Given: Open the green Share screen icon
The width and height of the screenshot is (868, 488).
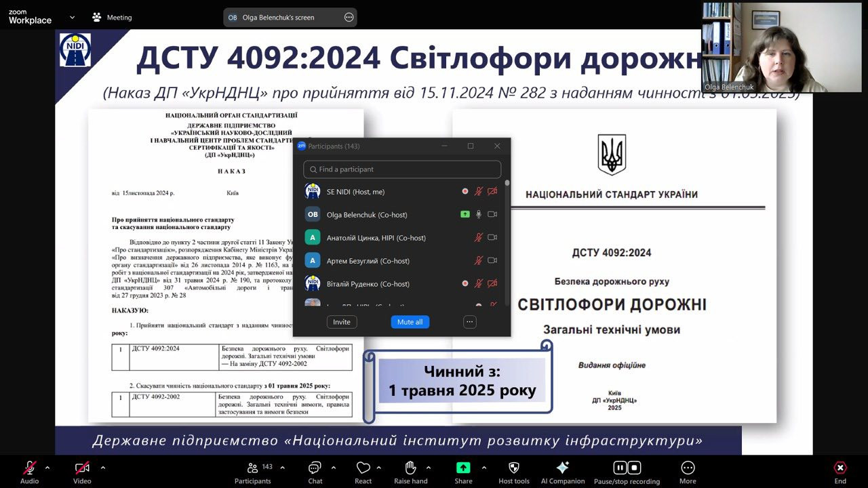Looking at the screenshot, I should [x=463, y=468].
